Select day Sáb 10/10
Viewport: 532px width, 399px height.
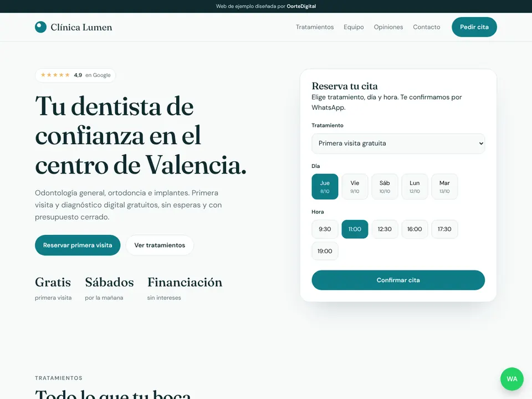[x=385, y=187]
